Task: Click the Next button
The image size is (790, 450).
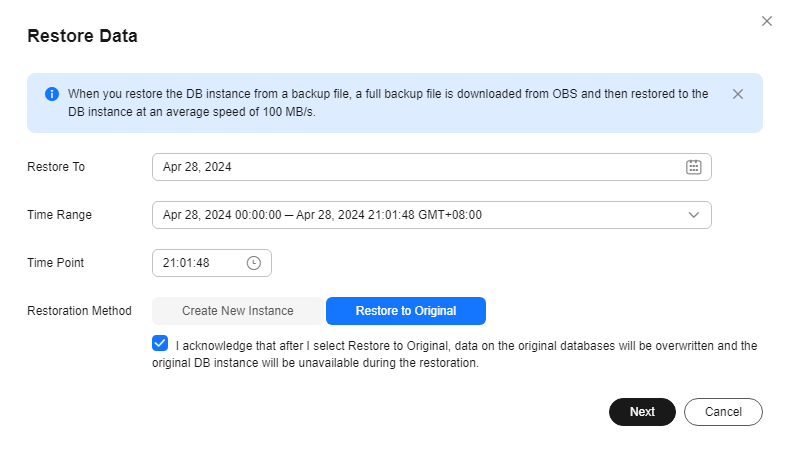Action: click(642, 412)
